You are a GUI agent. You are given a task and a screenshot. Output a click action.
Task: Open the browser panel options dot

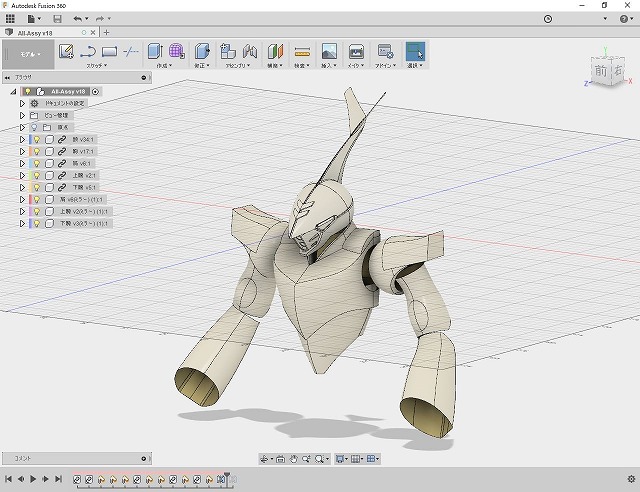pyautogui.click(x=144, y=78)
